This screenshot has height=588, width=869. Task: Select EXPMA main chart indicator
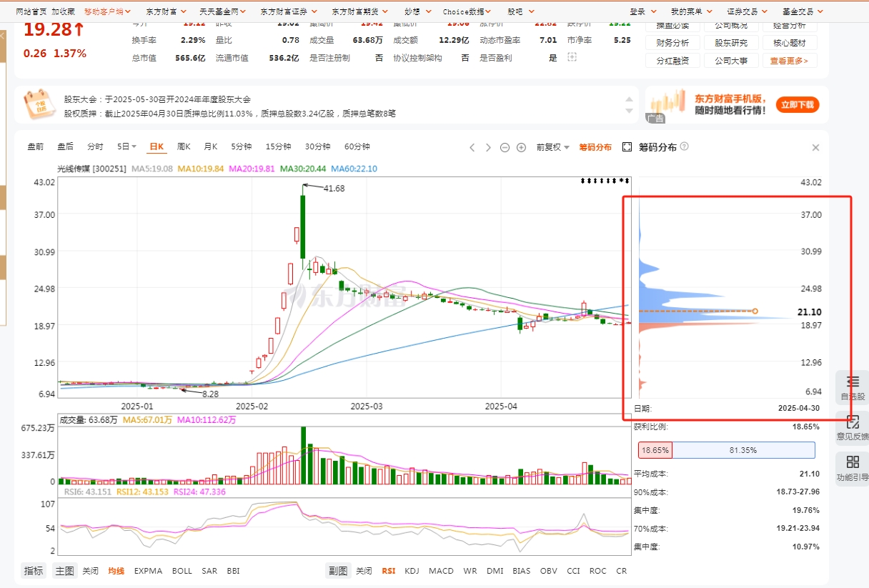[x=148, y=571]
